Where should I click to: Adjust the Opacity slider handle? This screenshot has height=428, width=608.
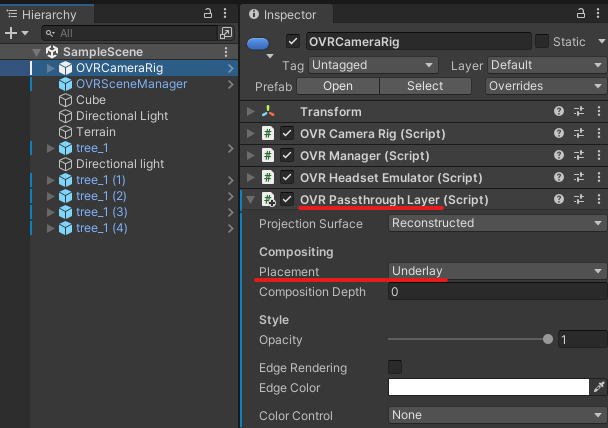[548, 339]
